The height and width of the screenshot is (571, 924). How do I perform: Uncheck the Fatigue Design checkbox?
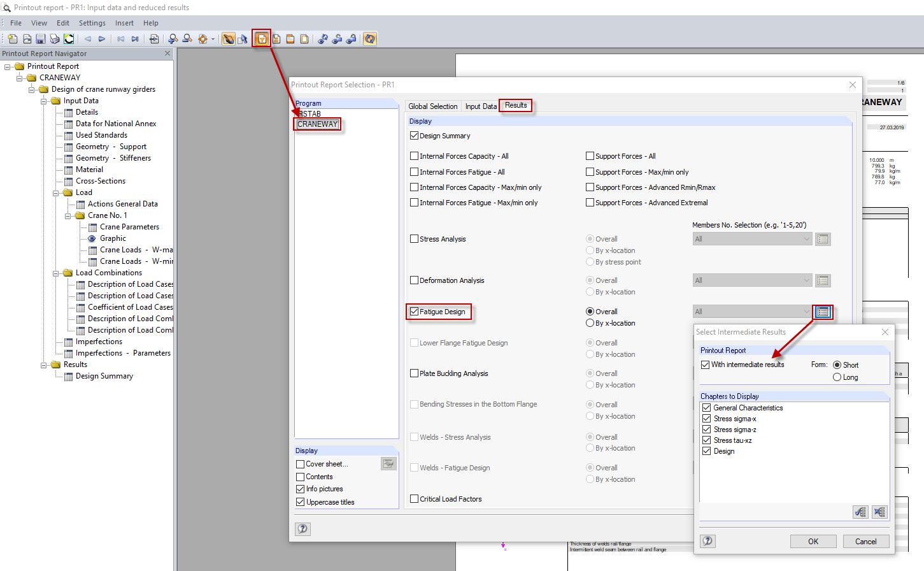point(415,312)
